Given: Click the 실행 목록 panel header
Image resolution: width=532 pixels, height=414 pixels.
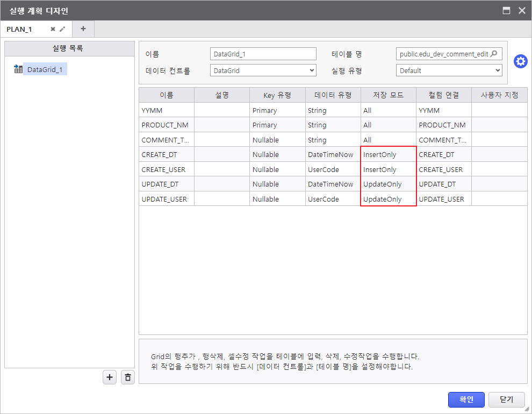Looking at the screenshot, I should tap(69, 48).
